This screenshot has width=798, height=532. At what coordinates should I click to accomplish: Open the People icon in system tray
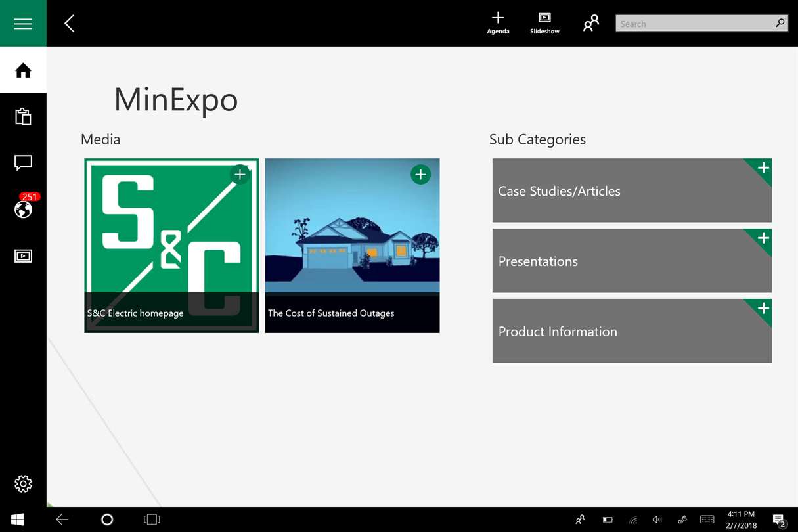pos(580,520)
